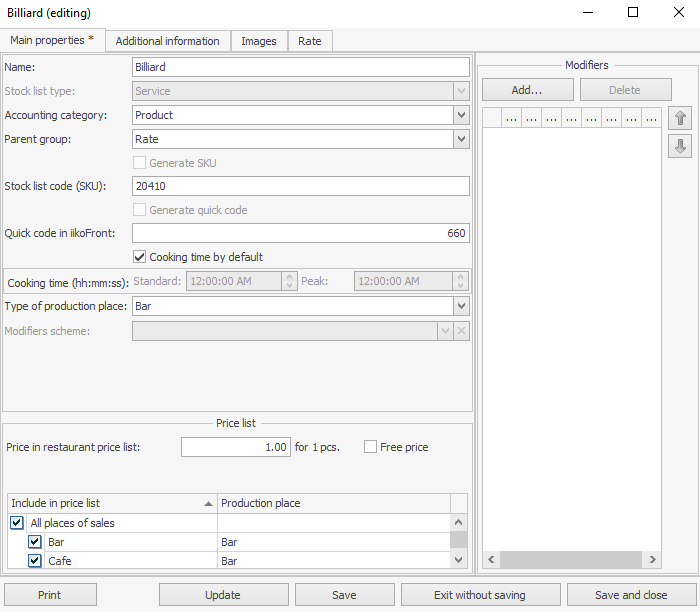The width and height of the screenshot is (700, 612).
Task: Uncheck the Cafe price list entry
Action: pyautogui.click(x=35, y=561)
